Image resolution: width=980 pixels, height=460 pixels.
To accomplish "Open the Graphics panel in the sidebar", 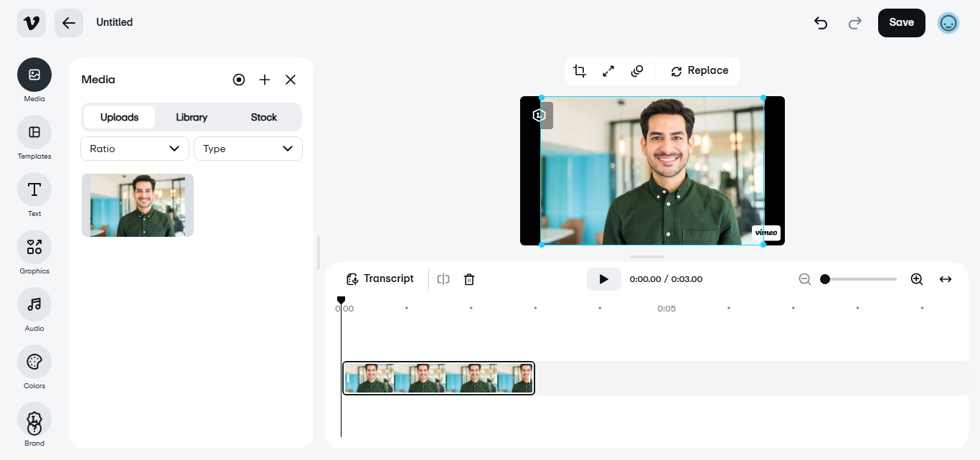I will [x=34, y=252].
